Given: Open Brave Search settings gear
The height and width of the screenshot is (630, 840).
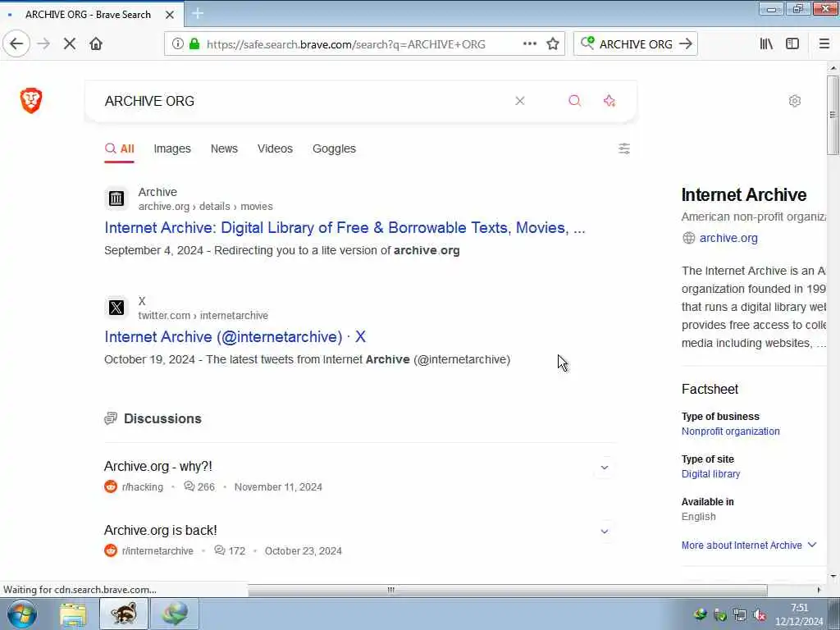Looking at the screenshot, I should click(794, 101).
